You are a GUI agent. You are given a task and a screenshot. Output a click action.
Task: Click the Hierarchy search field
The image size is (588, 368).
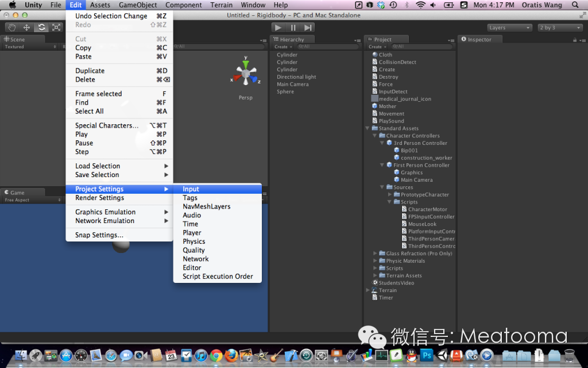[x=328, y=47]
